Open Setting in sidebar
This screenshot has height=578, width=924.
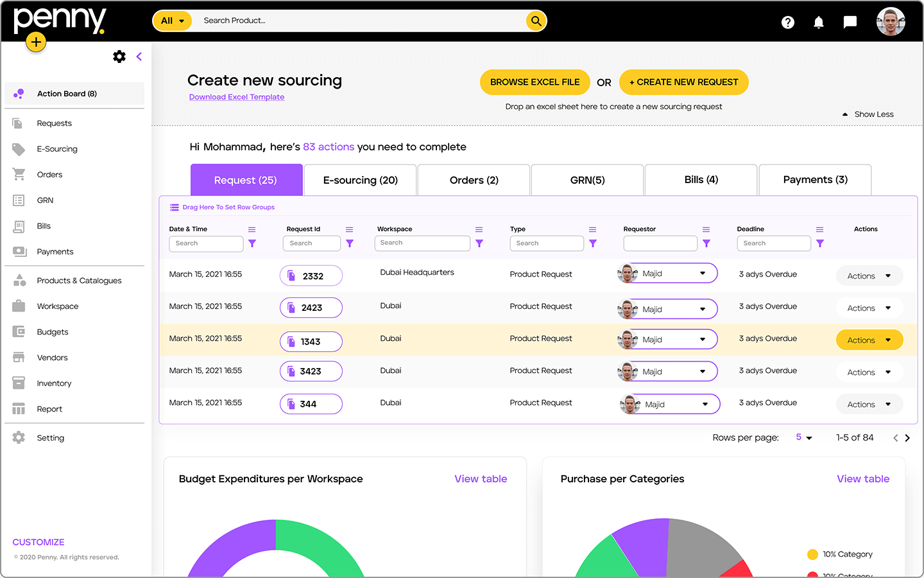pyautogui.click(x=50, y=438)
